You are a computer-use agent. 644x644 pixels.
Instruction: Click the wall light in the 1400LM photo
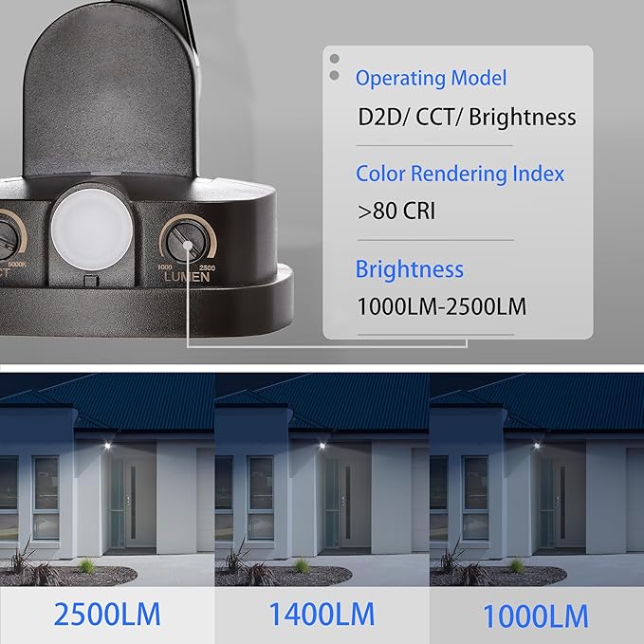(x=326, y=444)
